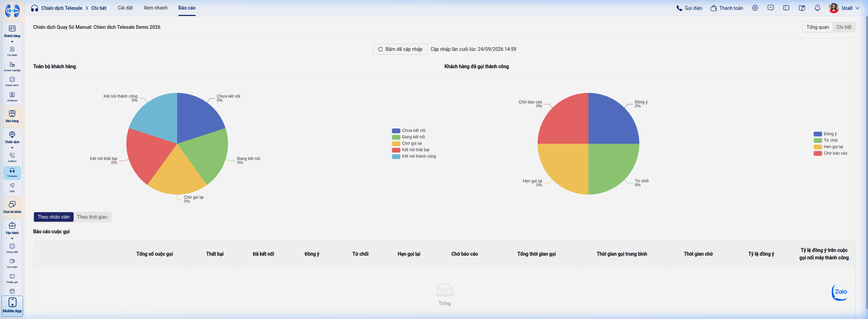Open the Mobile App panel
This screenshot has width=868, height=319.
(x=12, y=306)
